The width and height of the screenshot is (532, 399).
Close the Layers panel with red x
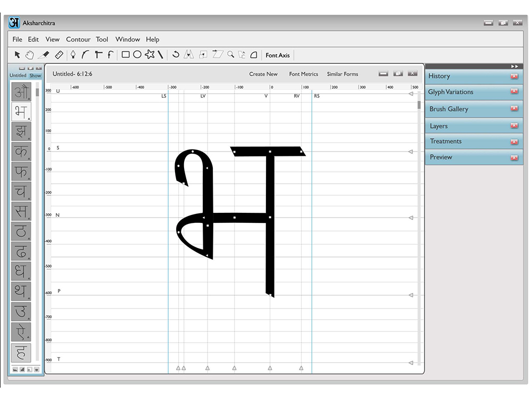click(x=514, y=126)
